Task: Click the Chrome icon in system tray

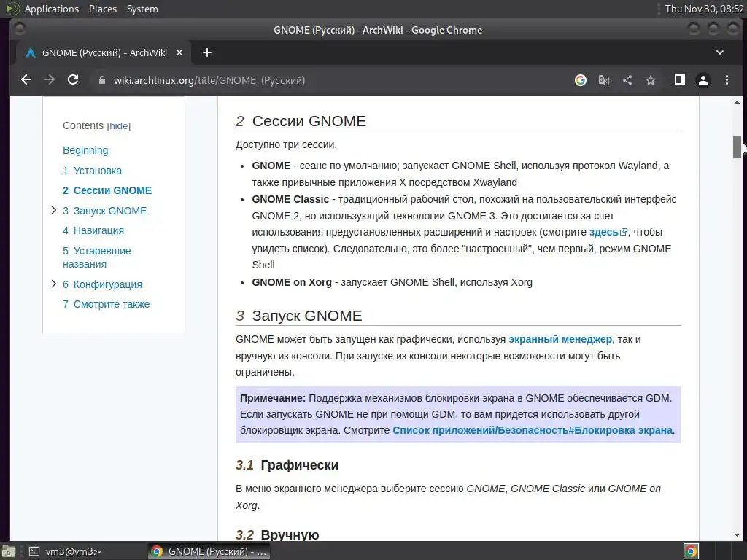Action: [x=692, y=551]
